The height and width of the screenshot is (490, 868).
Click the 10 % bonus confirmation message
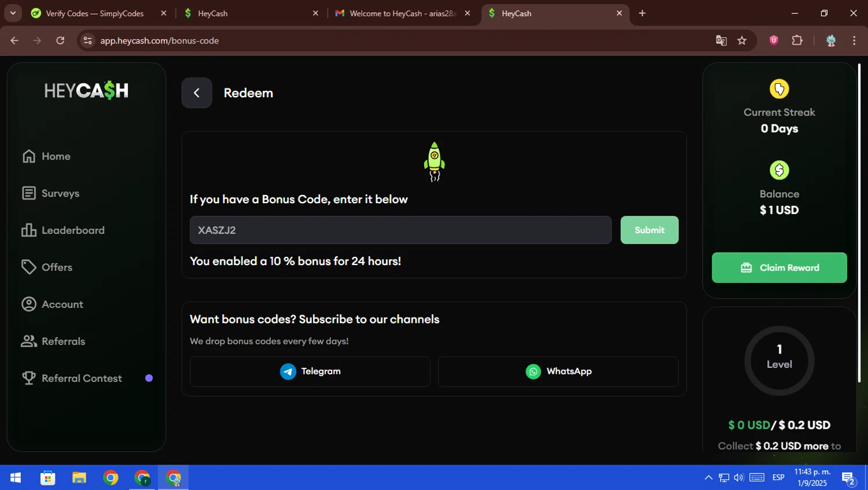click(295, 261)
